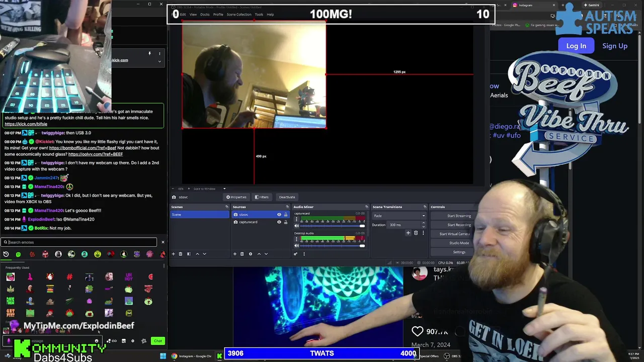Viewport: 644px width, 362px height.
Task: Open the Profile menu in OBS
Action: pos(218,14)
